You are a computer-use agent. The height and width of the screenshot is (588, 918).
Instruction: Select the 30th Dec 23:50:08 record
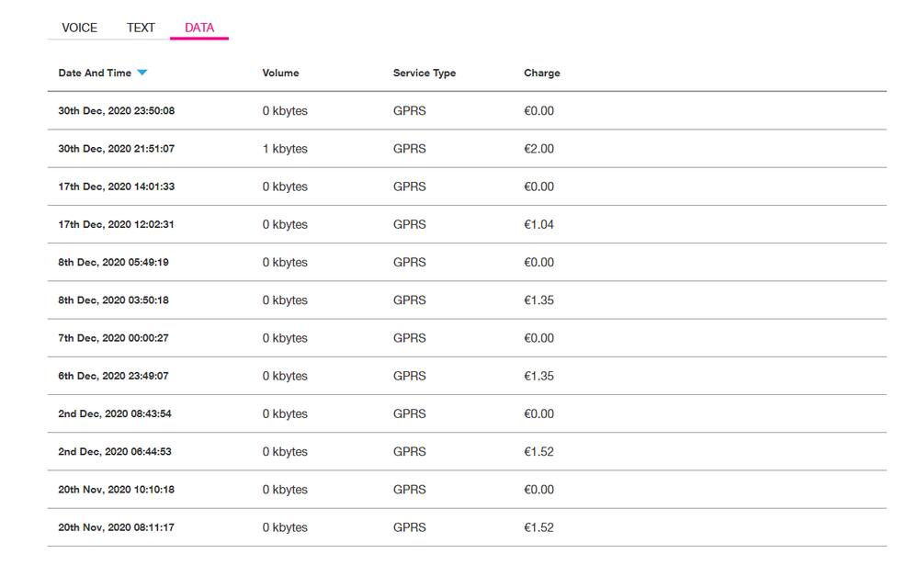coord(116,111)
